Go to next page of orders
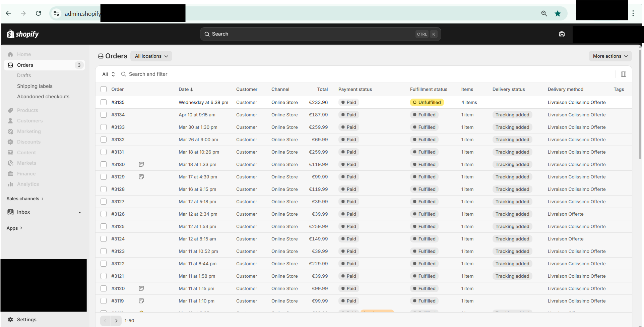Screen dimensions: 644x327 (x=116, y=321)
